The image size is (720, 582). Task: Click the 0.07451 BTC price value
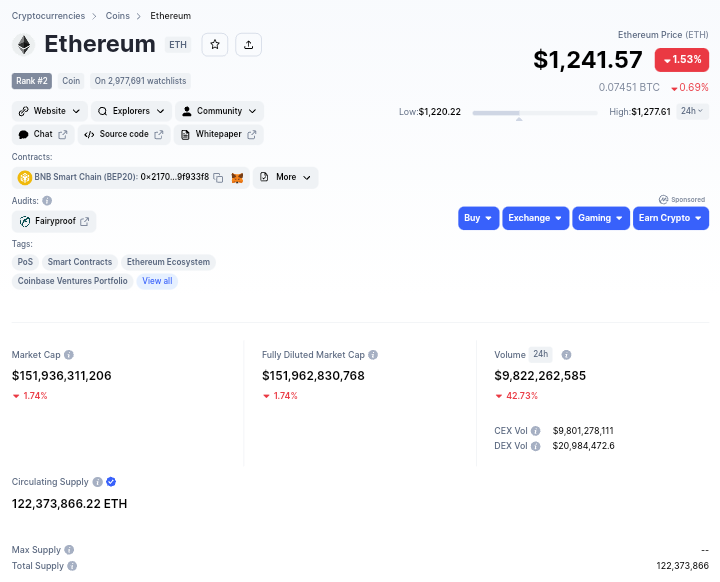(x=629, y=88)
